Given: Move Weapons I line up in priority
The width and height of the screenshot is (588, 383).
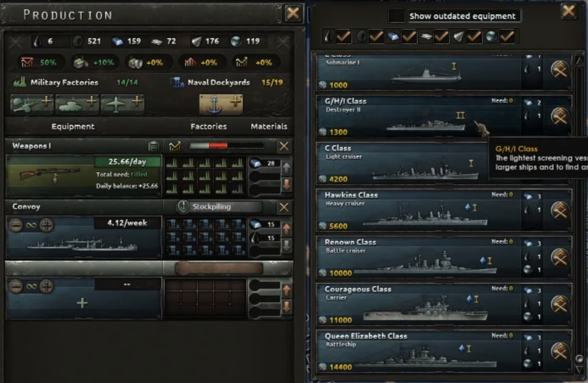Looking at the screenshot, I should point(286,168).
